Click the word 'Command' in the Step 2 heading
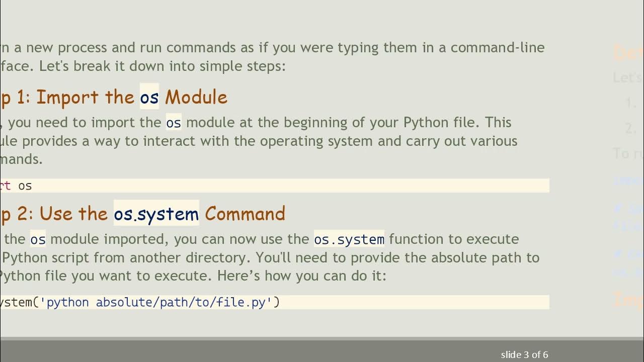Viewport: 644px width, 362px height. [245, 214]
